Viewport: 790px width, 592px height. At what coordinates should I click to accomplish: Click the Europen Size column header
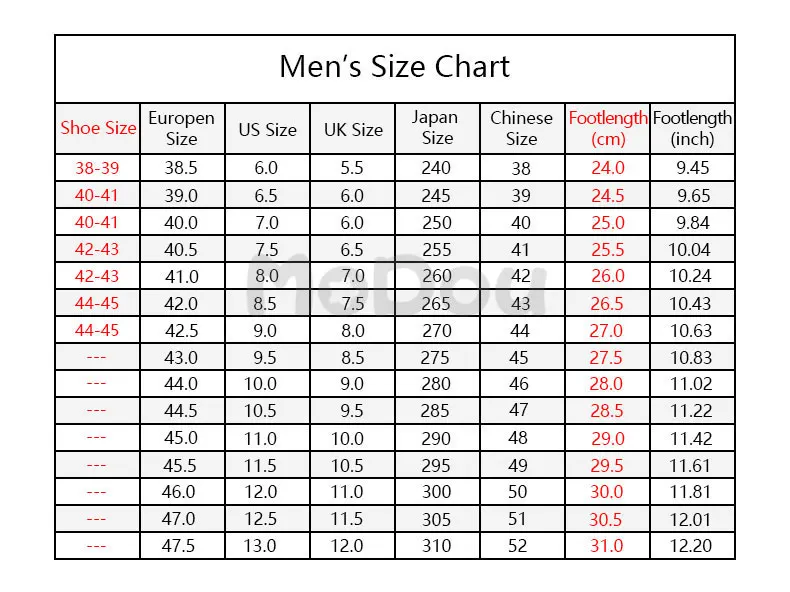pos(182,128)
